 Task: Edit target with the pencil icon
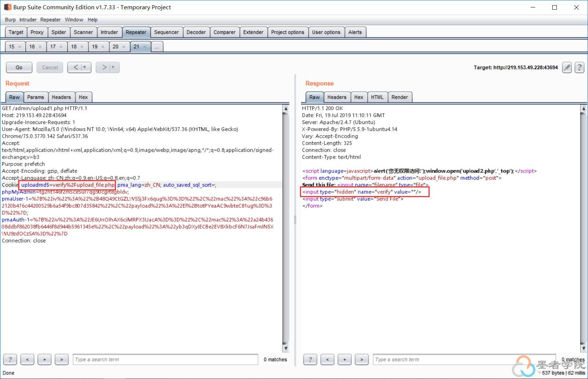[x=567, y=68]
